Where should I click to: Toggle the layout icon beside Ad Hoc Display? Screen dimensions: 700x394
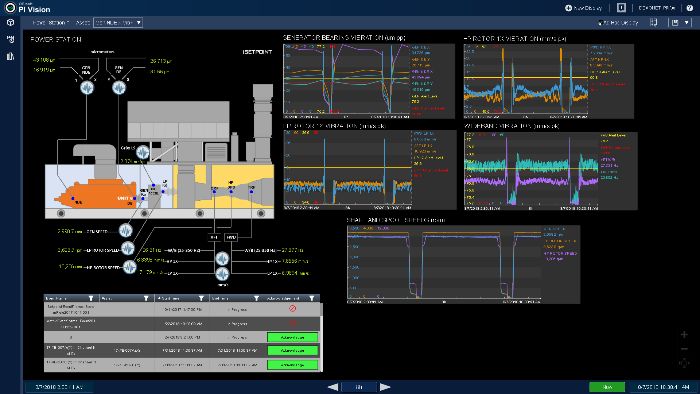pos(654,22)
